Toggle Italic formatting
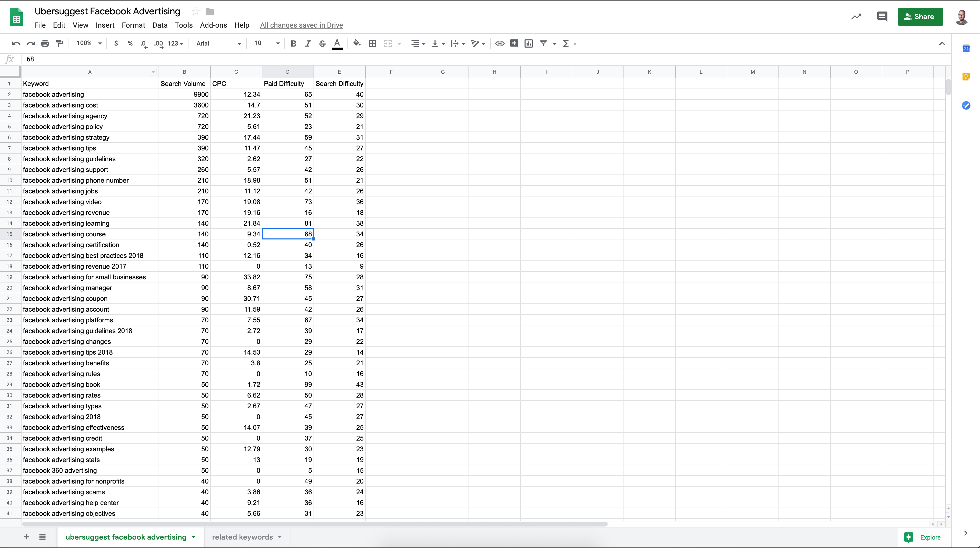 tap(308, 44)
